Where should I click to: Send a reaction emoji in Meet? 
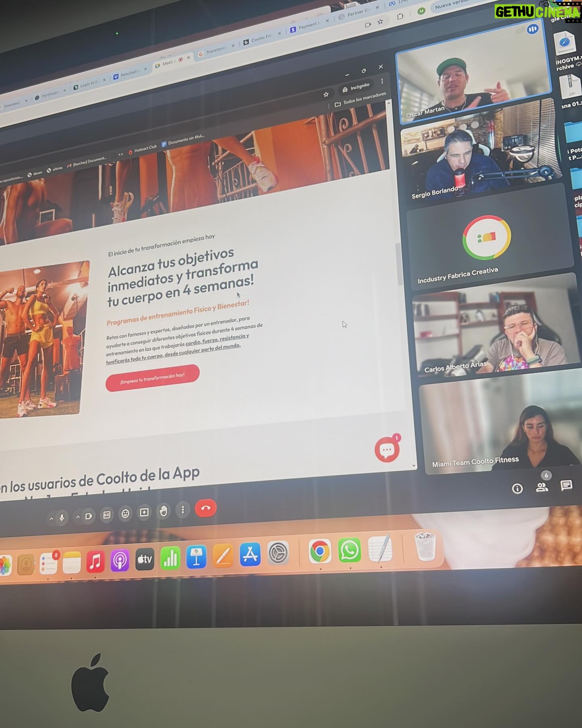[125, 514]
